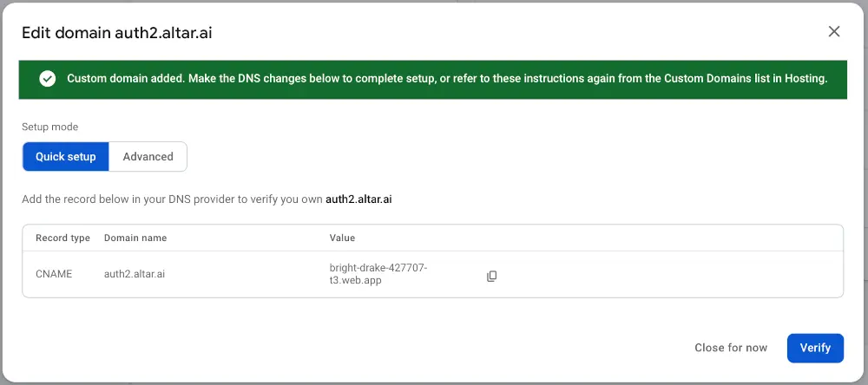Image resolution: width=868 pixels, height=385 pixels.
Task: Click bold auth2.altar.ai in the instruction sentence
Action: click(358, 199)
